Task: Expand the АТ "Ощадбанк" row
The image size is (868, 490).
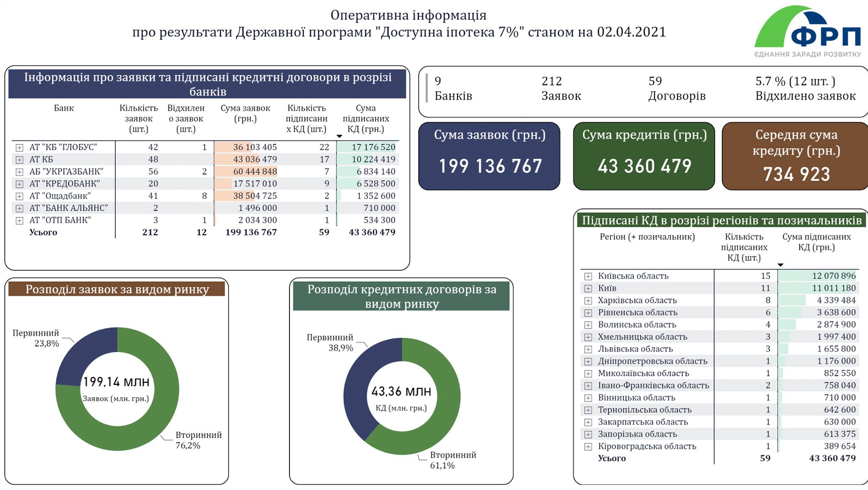Action: 19,197
